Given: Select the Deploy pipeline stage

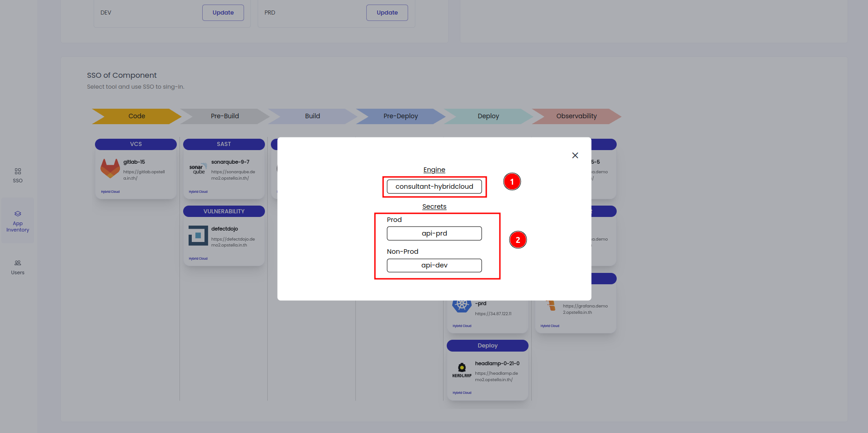Looking at the screenshot, I should pyautogui.click(x=489, y=116).
